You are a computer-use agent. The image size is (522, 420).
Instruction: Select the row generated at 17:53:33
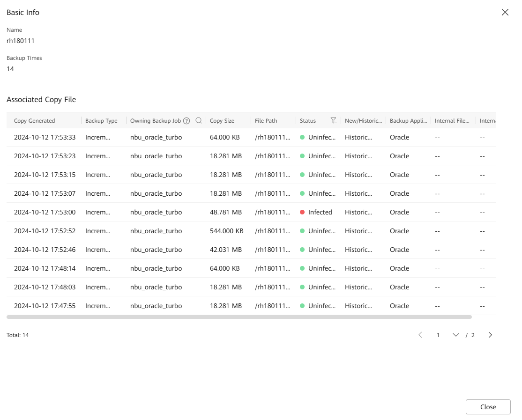(x=45, y=138)
